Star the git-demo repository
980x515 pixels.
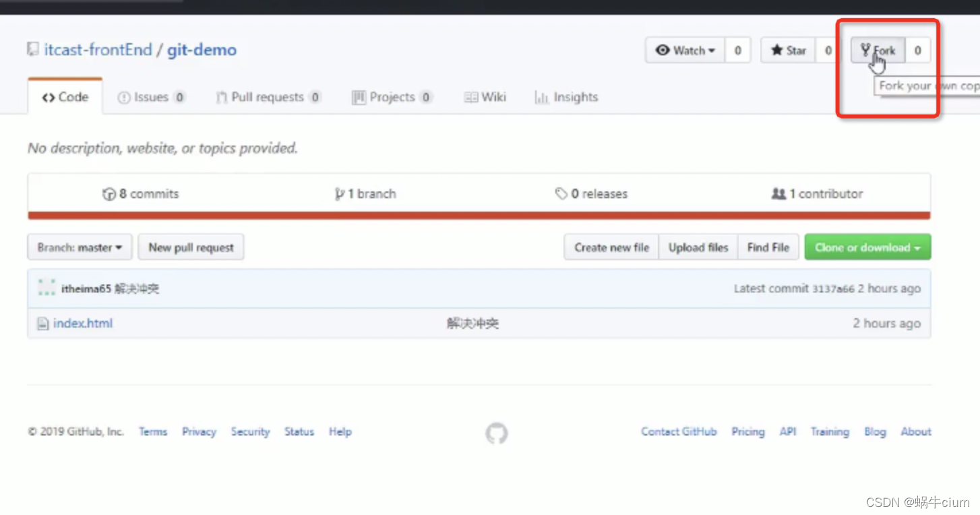point(789,51)
